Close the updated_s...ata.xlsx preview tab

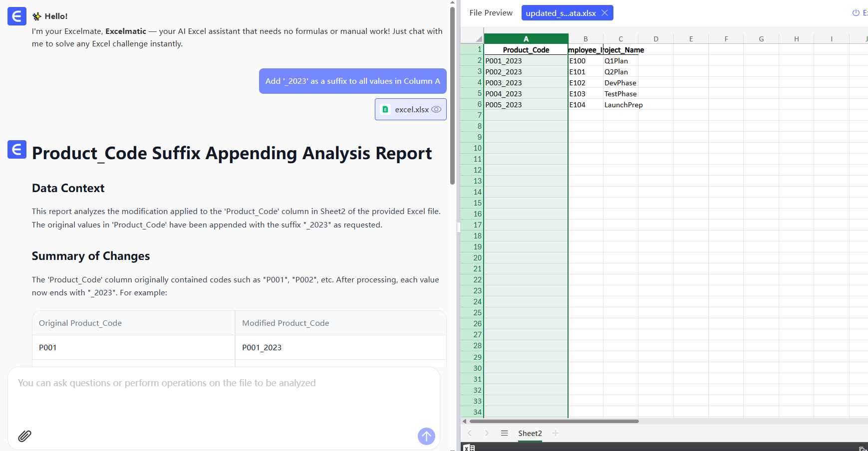(x=604, y=13)
